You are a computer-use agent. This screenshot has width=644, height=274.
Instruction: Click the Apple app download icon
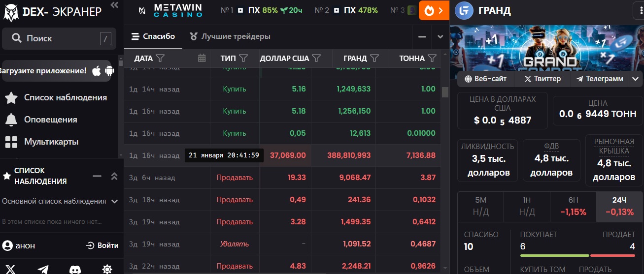97,71
